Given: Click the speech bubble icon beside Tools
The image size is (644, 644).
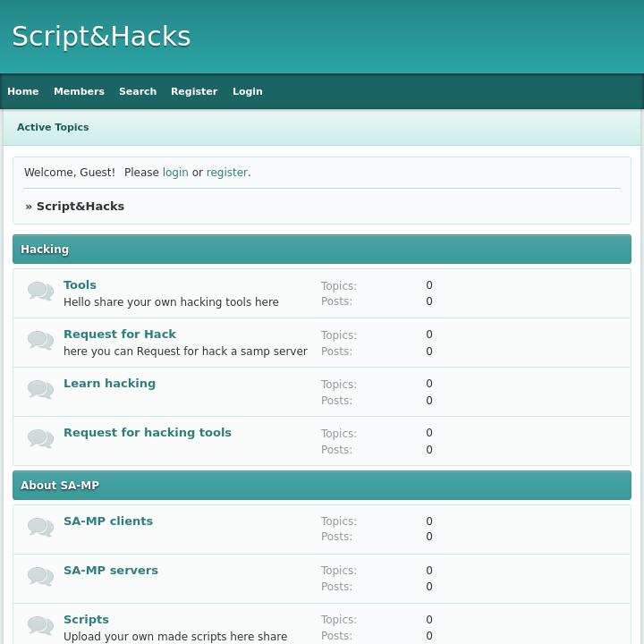Looking at the screenshot, I should pyautogui.click(x=40, y=292).
